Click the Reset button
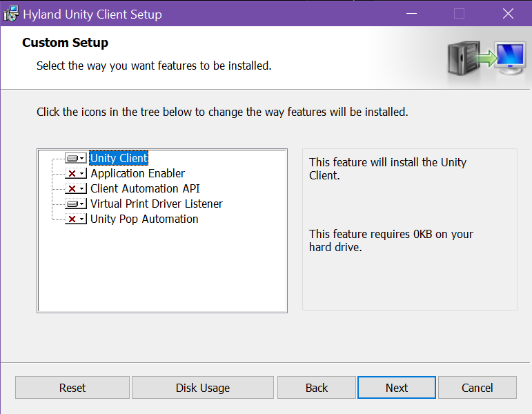This screenshot has width=532, height=414. click(x=72, y=388)
